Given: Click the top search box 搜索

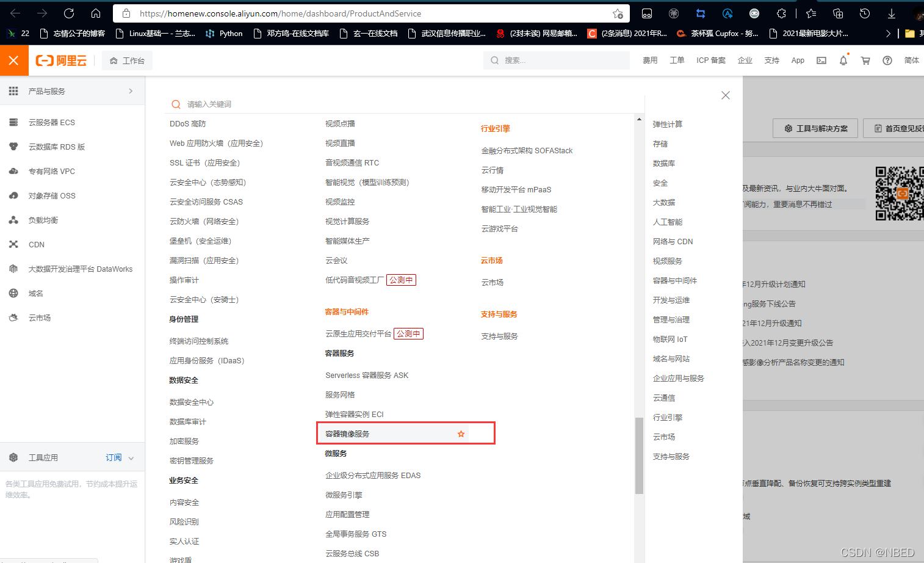Looking at the screenshot, I should 558,60.
